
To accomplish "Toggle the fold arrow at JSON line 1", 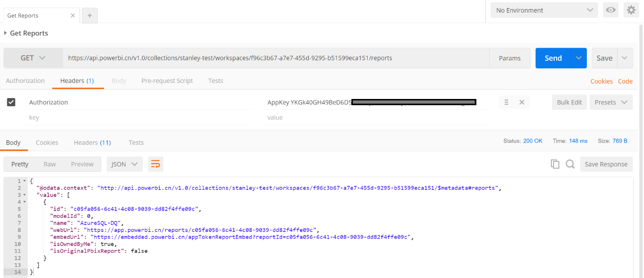I will pos(24,181).
